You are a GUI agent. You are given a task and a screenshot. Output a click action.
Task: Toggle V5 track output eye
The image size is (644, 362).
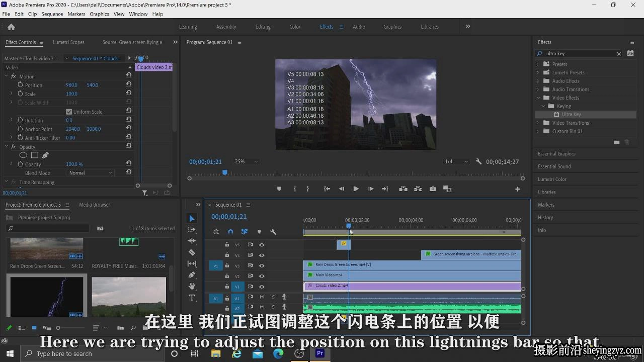point(262,245)
